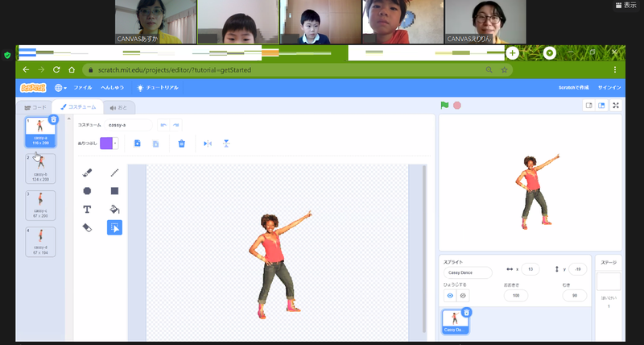
Task: Choose the Rectangle shape tool
Action: 114,191
